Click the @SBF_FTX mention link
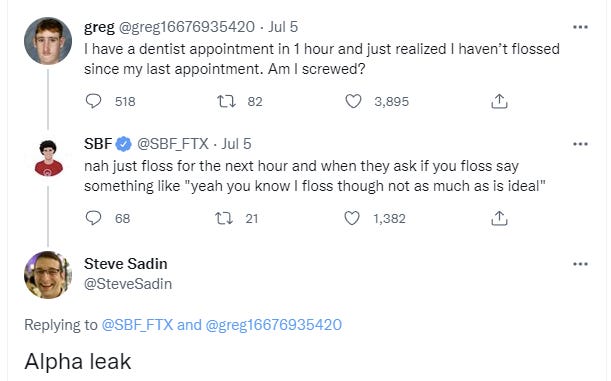The width and height of the screenshot is (611, 381). [x=137, y=325]
